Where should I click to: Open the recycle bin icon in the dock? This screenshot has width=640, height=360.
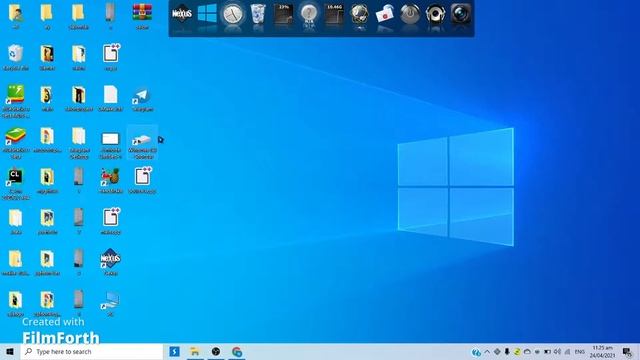pyautogui.click(x=258, y=14)
